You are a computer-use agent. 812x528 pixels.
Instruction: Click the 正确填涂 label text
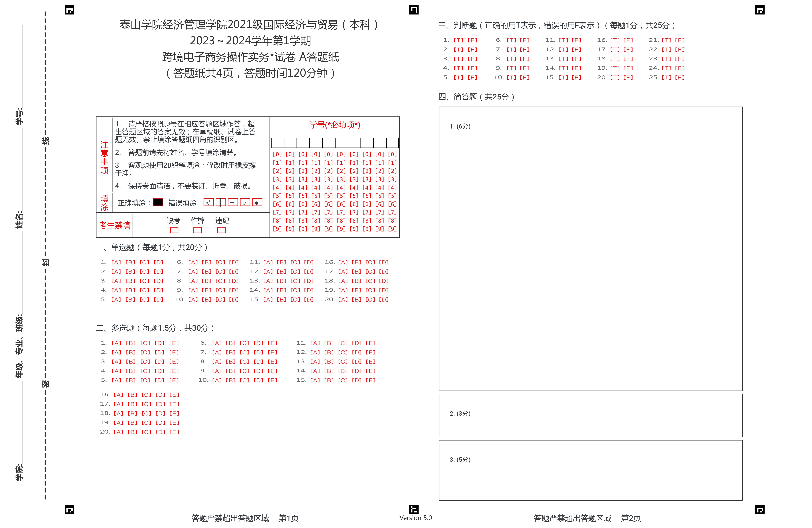pos(134,203)
